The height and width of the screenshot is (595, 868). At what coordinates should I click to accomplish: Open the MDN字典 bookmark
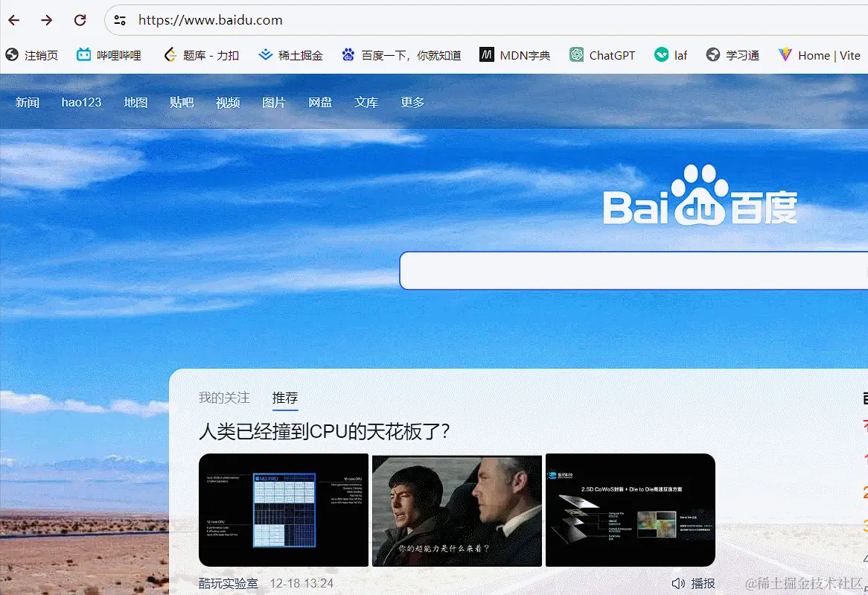pyautogui.click(x=515, y=55)
